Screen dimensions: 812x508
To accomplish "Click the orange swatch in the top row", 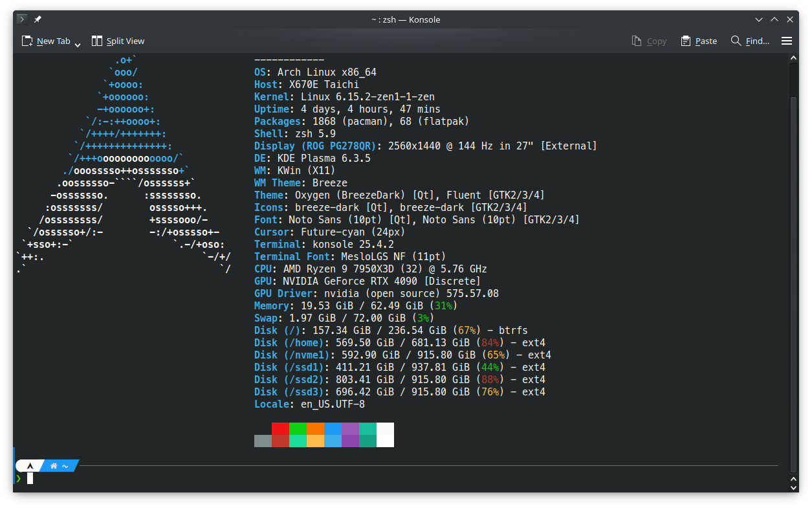I will [315, 428].
